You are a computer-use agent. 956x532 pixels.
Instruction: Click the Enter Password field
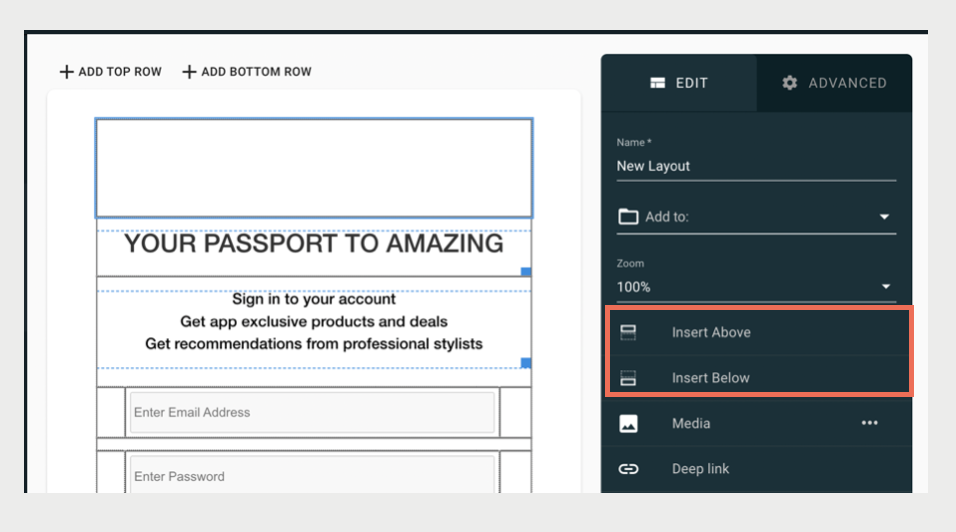tap(312, 475)
